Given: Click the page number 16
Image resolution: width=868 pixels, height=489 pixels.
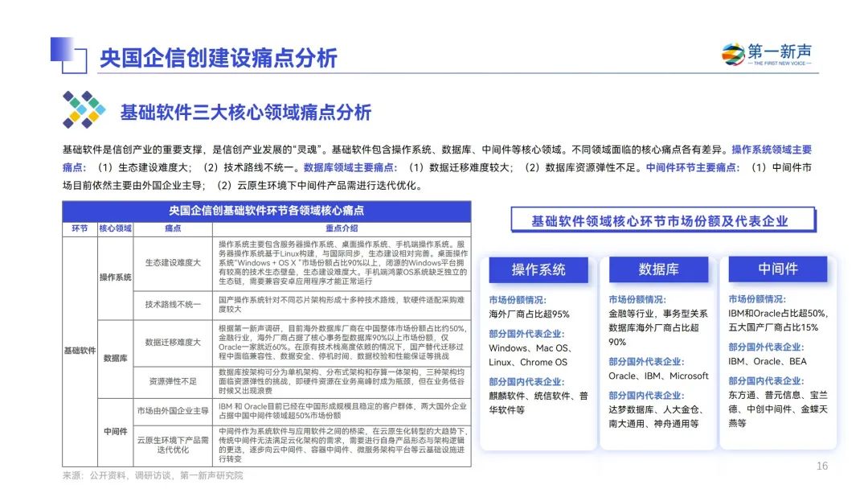Looking at the screenshot, I should 822,466.
